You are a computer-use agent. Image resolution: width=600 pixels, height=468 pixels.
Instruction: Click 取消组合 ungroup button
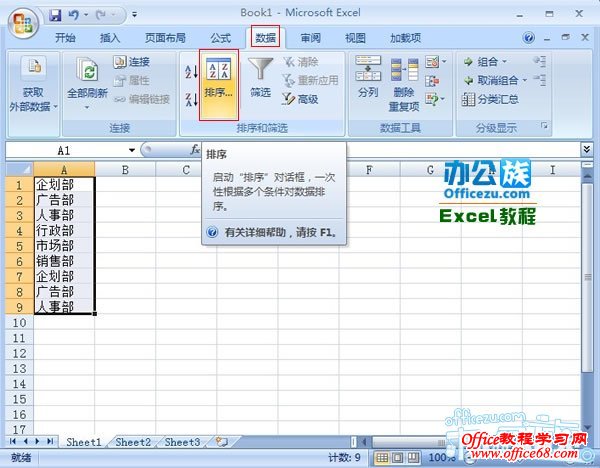491,80
